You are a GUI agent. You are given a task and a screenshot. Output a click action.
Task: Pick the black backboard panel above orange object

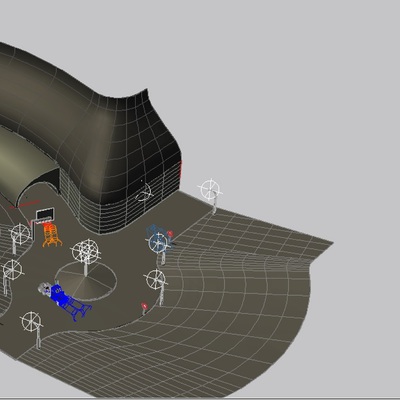pyautogui.click(x=45, y=214)
